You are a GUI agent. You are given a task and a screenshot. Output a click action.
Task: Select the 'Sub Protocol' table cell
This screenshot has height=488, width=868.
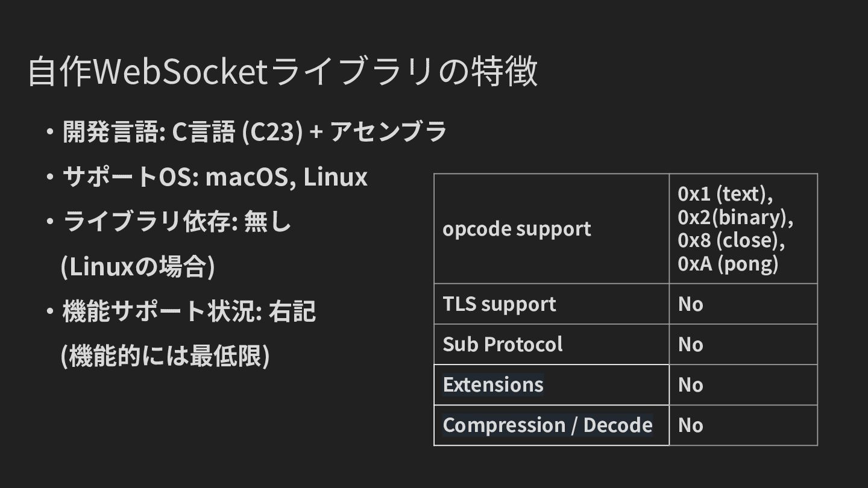click(502, 345)
